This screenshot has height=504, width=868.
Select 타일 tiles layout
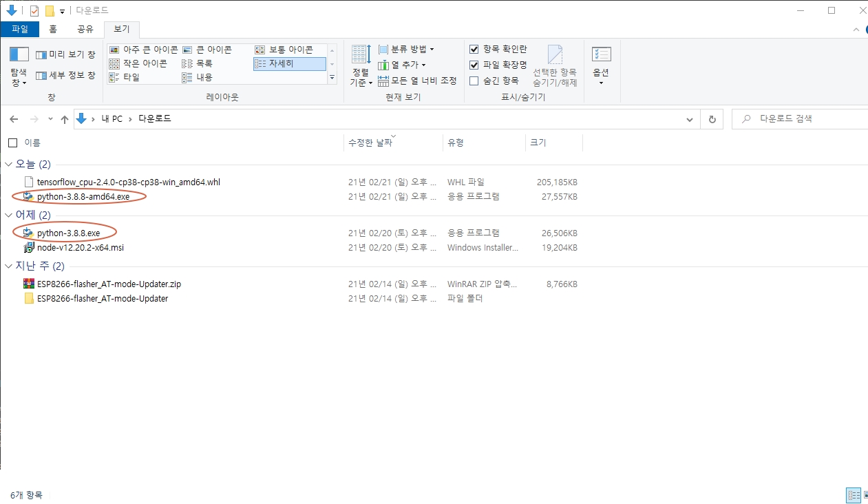pyautogui.click(x=125, y=77)
